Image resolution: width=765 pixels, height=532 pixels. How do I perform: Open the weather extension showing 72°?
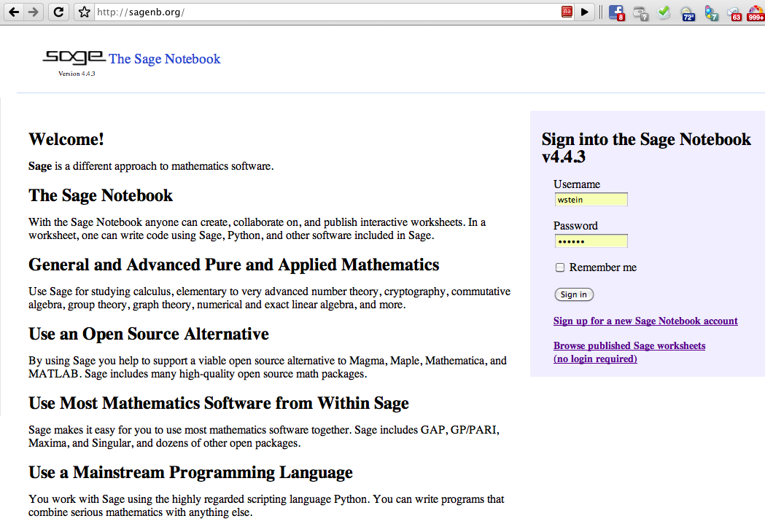(x=688, y=14)
